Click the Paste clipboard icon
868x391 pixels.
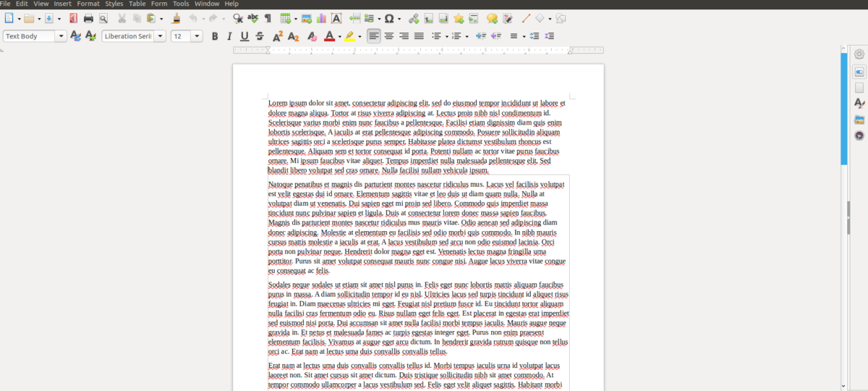coord(152,19)
